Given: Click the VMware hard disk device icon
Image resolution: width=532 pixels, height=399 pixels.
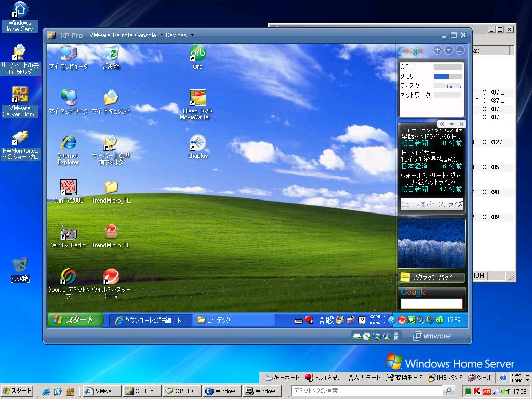Looking at the screenshot, I should point(356,336).
